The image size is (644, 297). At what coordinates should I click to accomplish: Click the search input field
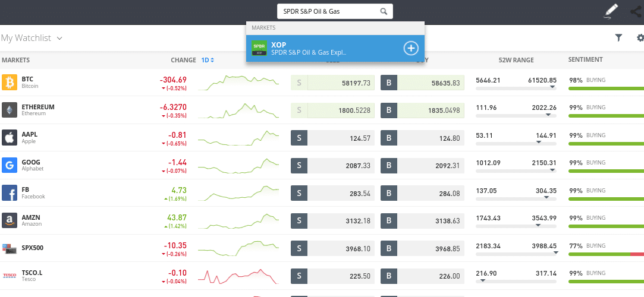(x=335, y=11)
